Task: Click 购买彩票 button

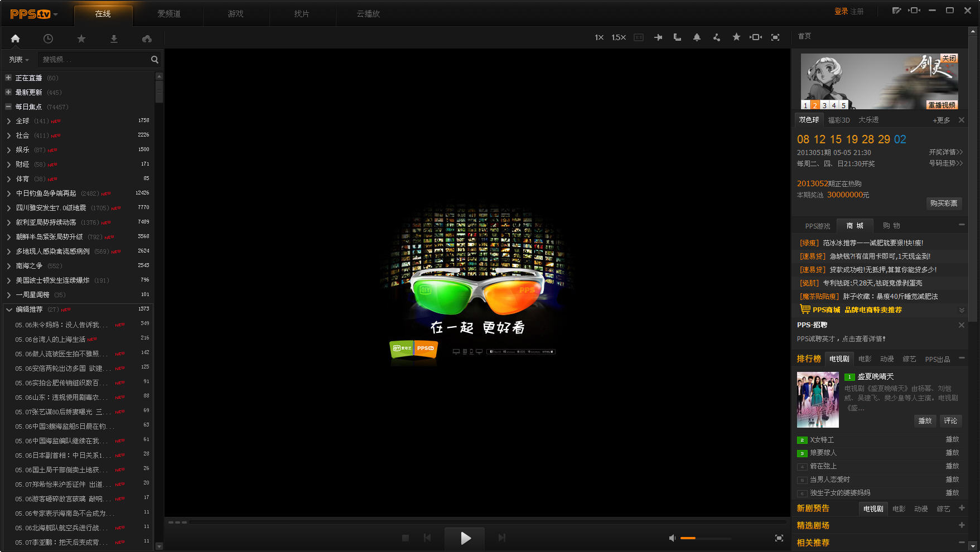Action: 944,204
